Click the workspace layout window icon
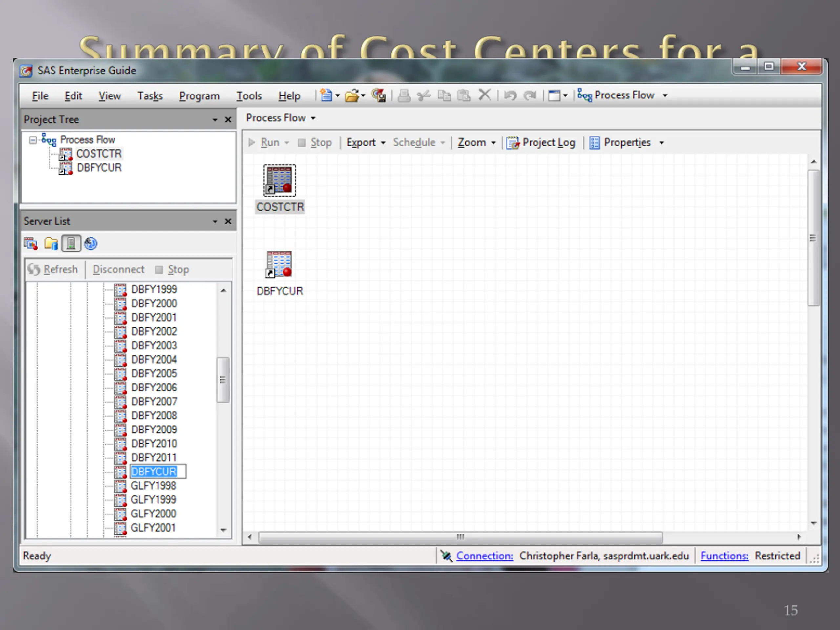Image resolution: width=840 pixels, height=630 pixels. click(554, 95)
